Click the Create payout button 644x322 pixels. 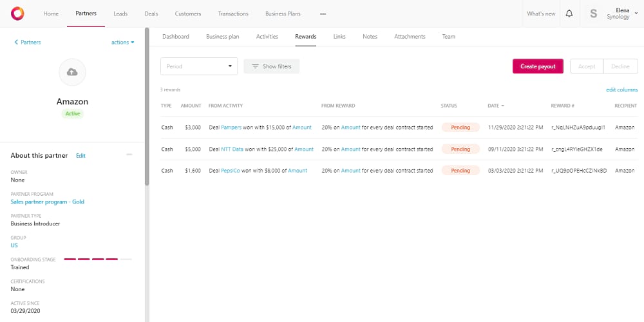tap(538, 66)
